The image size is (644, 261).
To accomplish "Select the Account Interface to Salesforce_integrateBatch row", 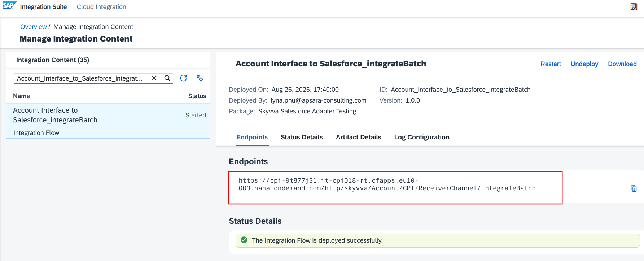I will (x=108, y=121).
